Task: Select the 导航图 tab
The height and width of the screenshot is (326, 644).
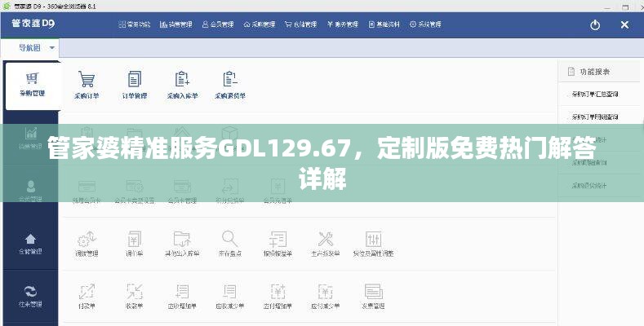Action: pos(29,48)
